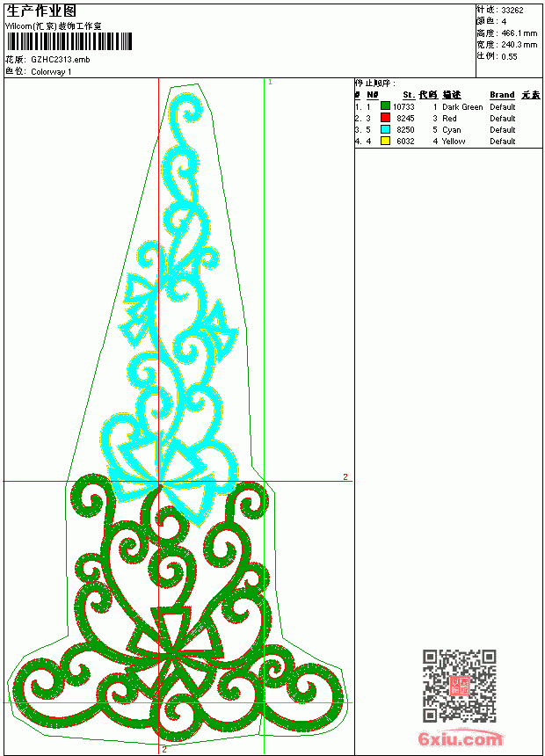
Task: Click the green marker number 1 at top
Action: click(x=270, y=83)
